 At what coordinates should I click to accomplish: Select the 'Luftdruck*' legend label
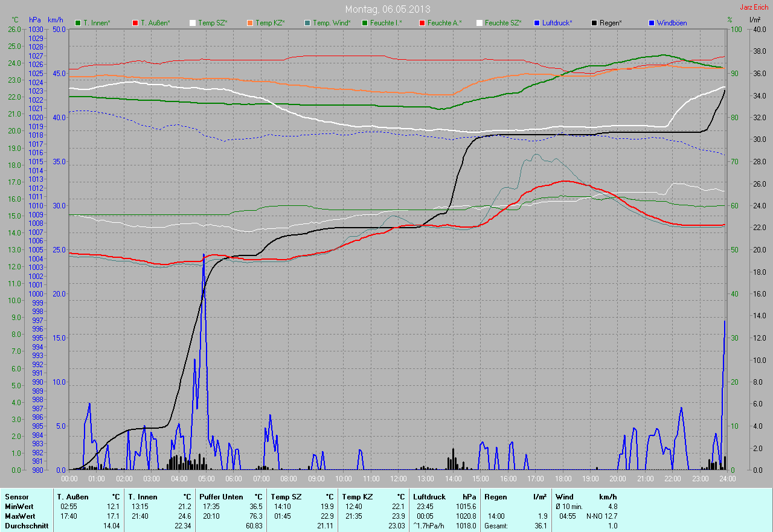coord(557,23)
